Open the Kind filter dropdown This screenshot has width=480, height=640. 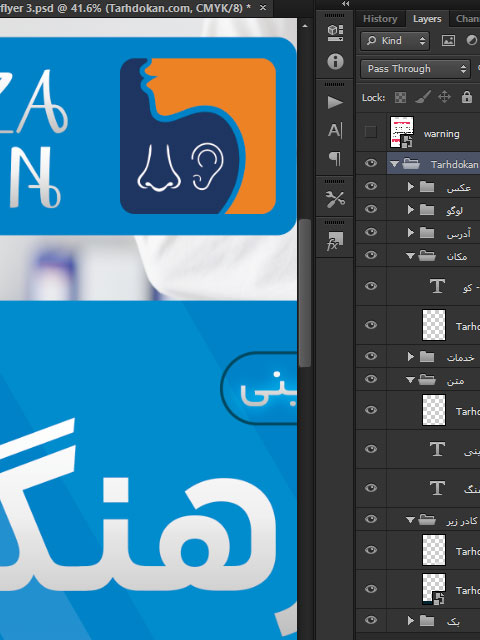click(395, 40)
